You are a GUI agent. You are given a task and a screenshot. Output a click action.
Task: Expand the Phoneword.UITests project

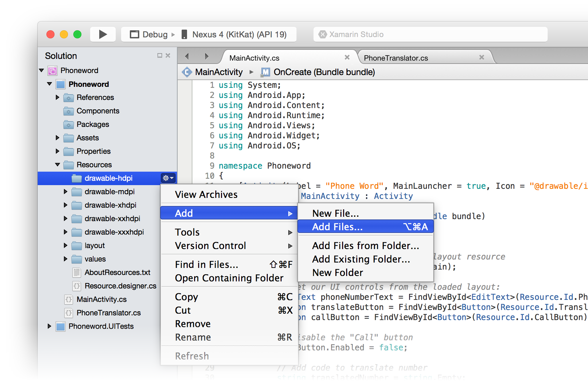tap(49, 326)
